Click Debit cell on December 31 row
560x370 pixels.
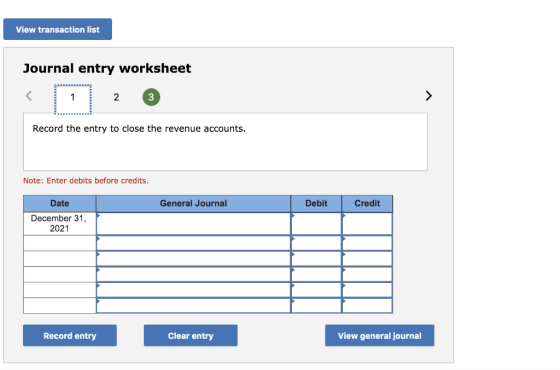(316, 224)
